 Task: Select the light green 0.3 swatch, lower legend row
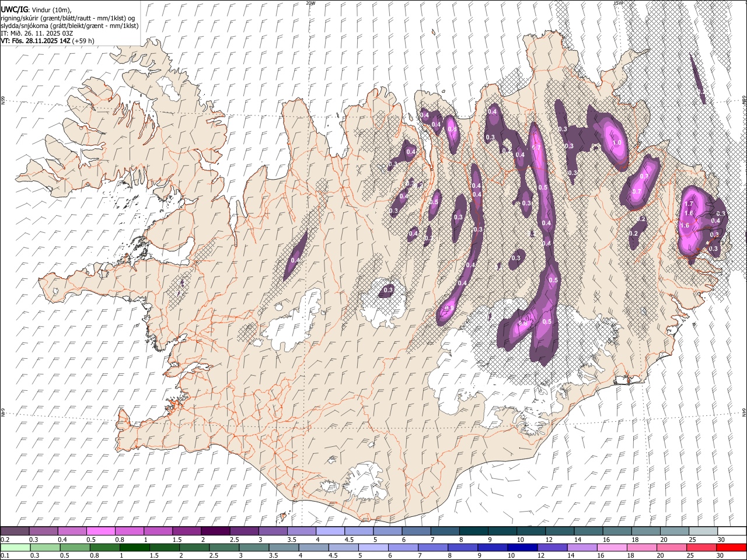(45, 548)
